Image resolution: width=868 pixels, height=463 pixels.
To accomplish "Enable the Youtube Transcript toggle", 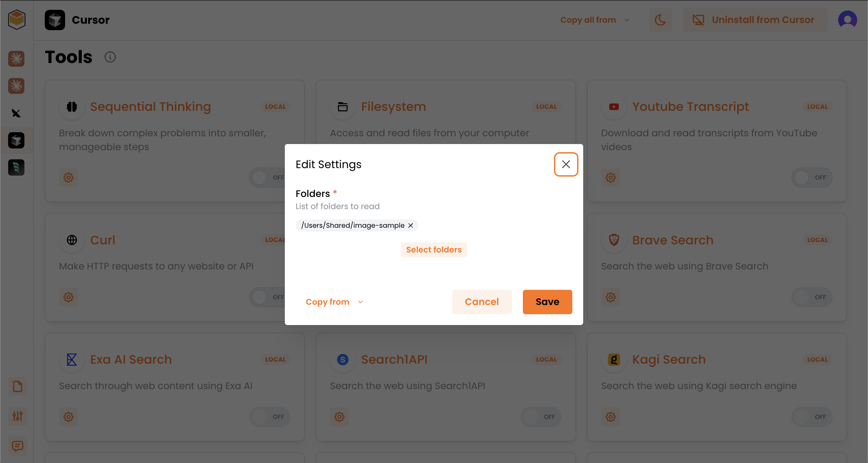I will (812, 177).
